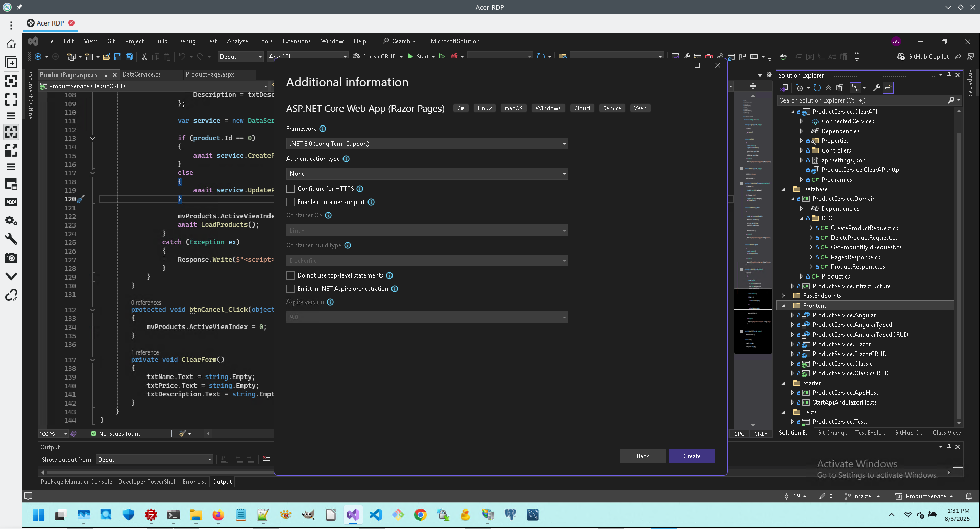Screen dimensions: 980x529
Task: Switch to the Error List tab
Action: [x=194, y=482]
